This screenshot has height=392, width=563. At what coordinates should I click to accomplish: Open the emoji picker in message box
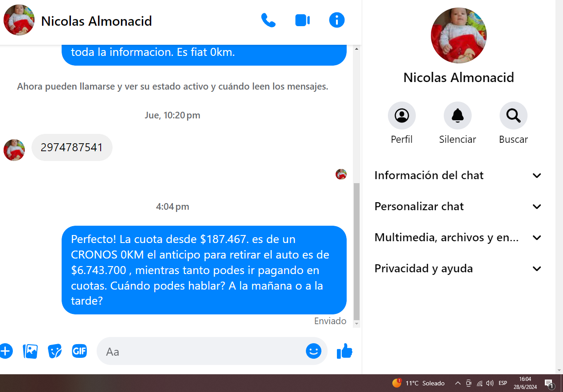tap(313, 351)
